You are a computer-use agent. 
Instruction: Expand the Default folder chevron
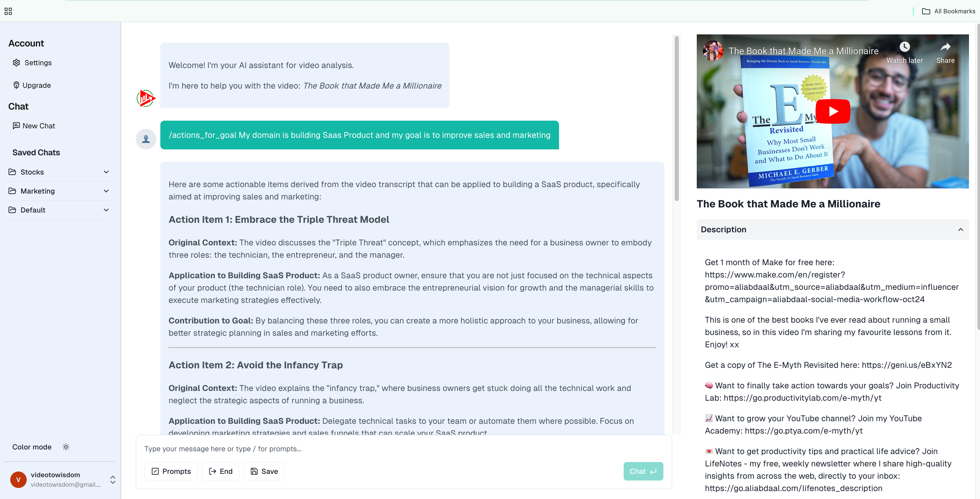[x=106, y=210]
